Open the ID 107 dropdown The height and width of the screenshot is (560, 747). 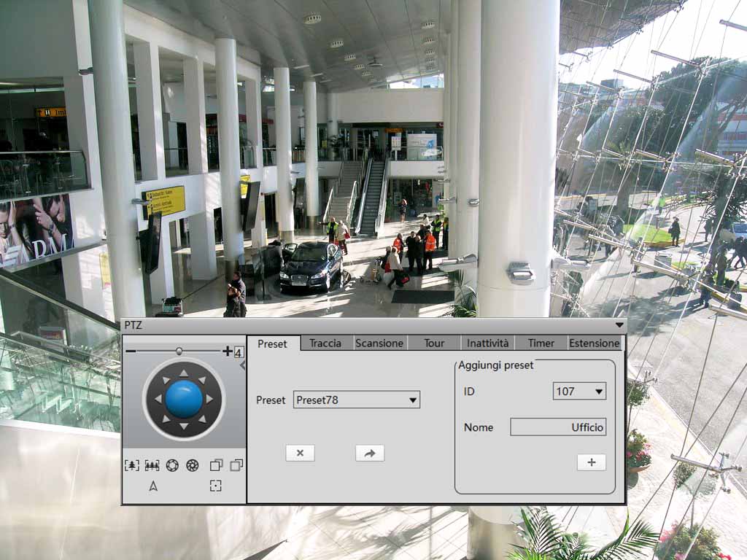tap(598, 392)
